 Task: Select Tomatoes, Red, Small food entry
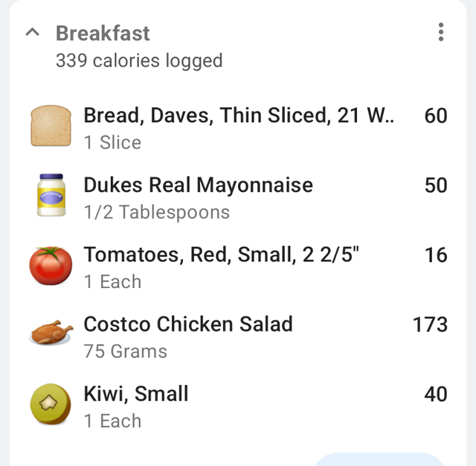(x=222, y=255)
